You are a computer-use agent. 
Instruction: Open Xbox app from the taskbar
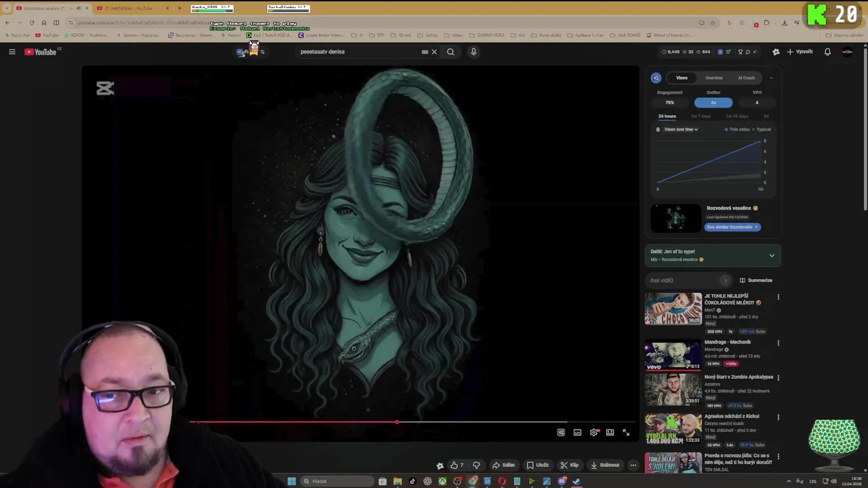[x=442, y=481]
